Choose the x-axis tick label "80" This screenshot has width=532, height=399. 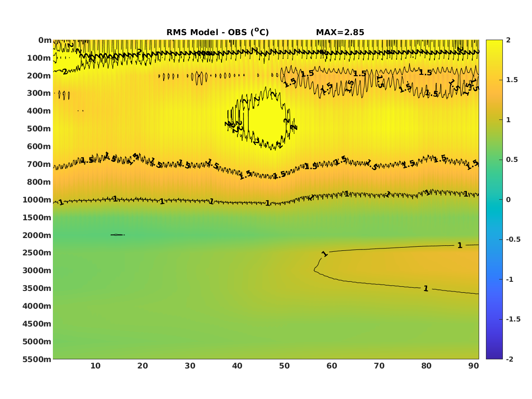point(426,366)
